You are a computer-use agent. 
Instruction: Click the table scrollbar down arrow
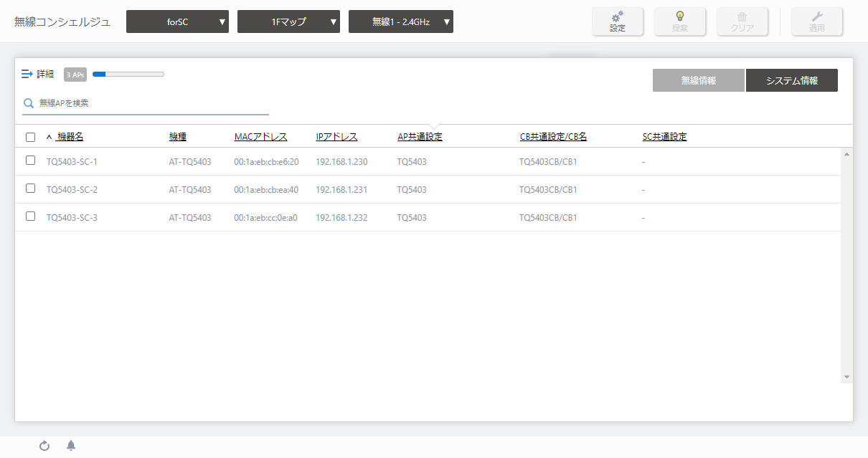click(x=846, y=377)
